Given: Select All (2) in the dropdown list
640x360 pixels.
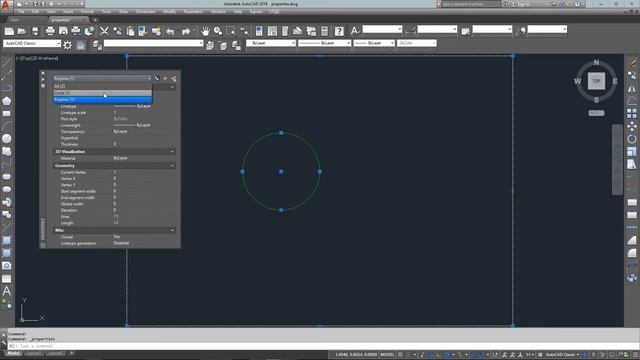Looking at the screenshot, I should coord(102,87).
